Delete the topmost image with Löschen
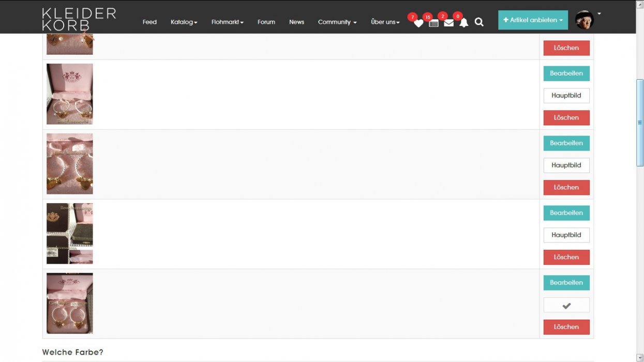644x362 pixels. pyautogui.click(x=566, y=48)
